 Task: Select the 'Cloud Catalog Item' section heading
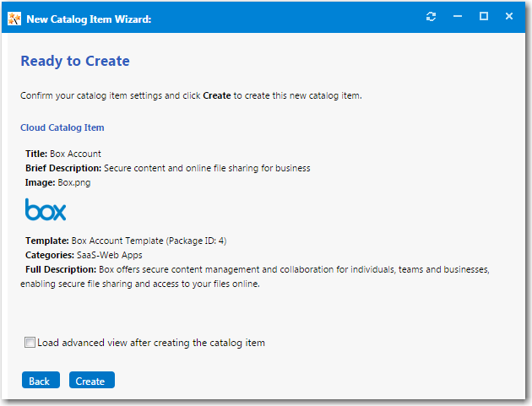pos(62,127)
